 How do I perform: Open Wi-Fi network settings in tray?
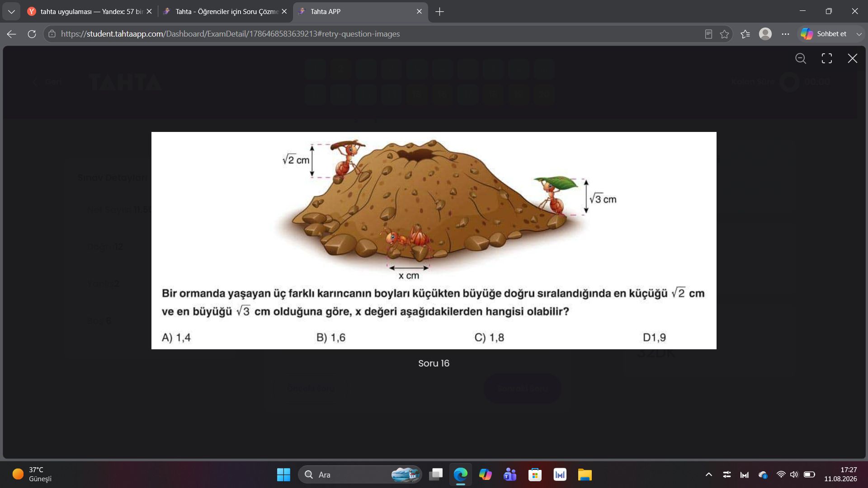[x=781, y=474]
